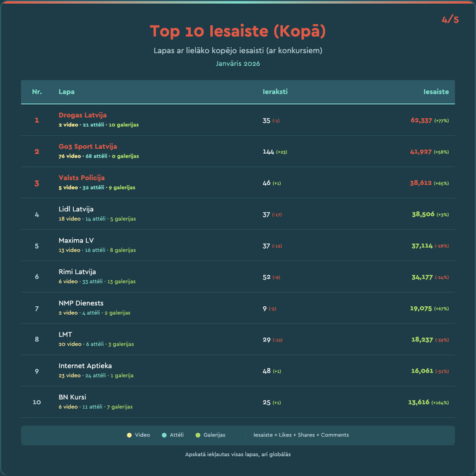The width and height of the screenshot is (476, 476).
Task: Sort by the Ieraksti column header
Action: 275,92
